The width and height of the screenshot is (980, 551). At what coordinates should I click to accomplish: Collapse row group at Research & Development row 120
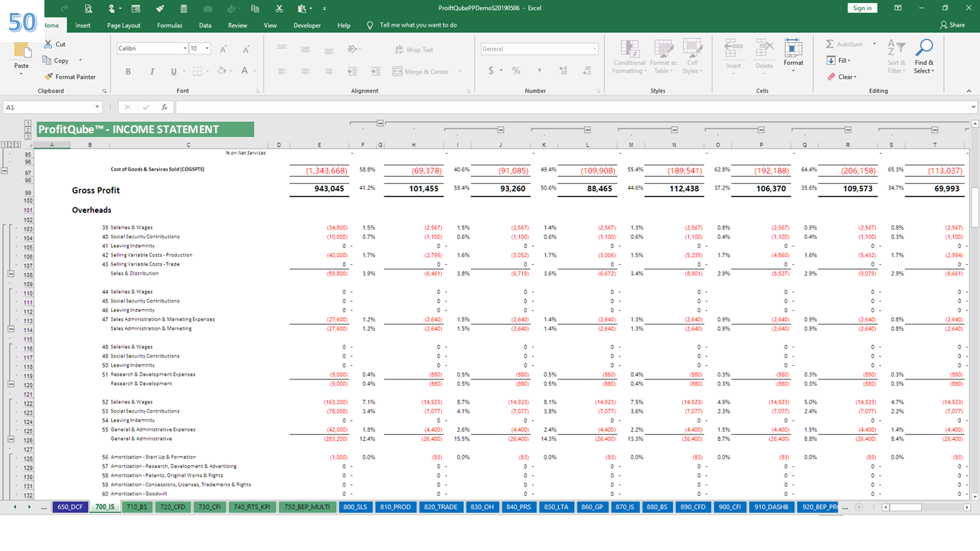(11, 383)
